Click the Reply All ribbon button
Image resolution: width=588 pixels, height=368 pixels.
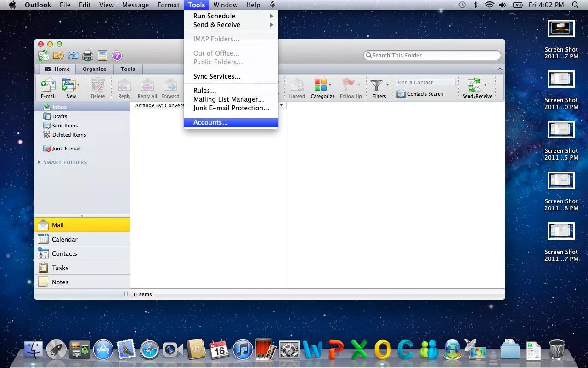click(147, 88)
